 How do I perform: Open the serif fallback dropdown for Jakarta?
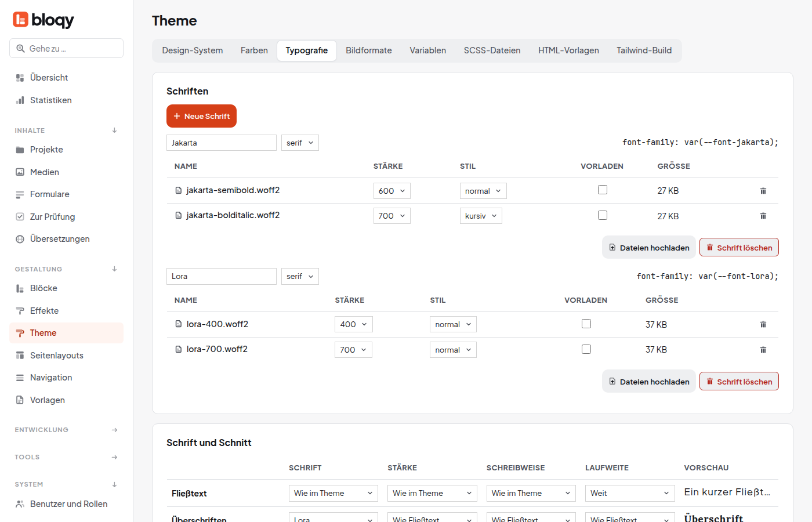click(x=300, y=143)
